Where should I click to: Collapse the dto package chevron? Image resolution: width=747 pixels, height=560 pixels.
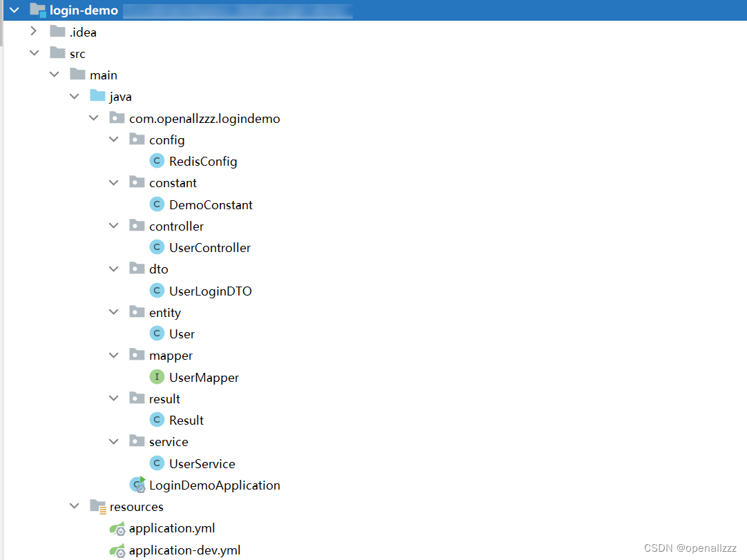114,269
